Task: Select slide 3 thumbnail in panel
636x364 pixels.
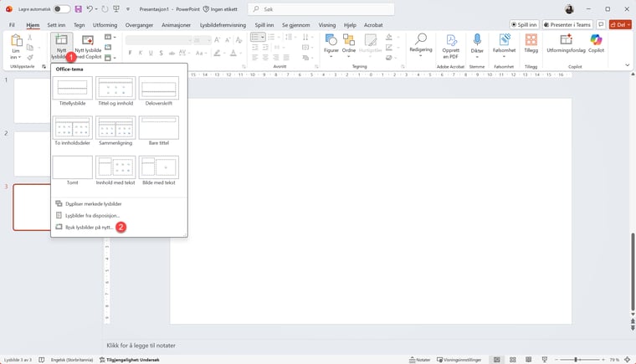Action: [32, 208]
